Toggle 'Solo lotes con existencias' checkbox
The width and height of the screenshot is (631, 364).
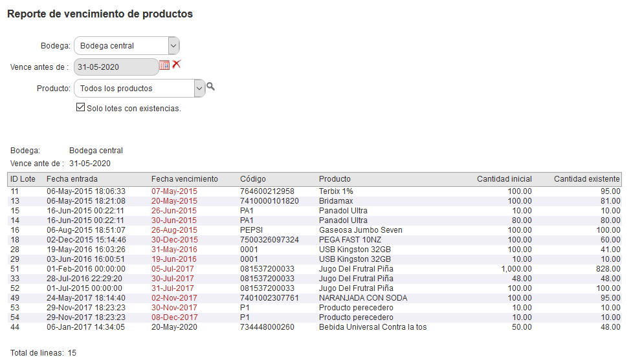coord(81,108)
